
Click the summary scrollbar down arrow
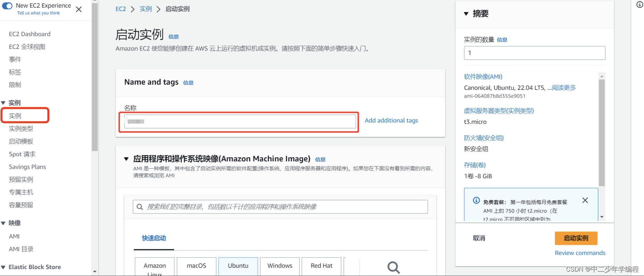point(602,217)
